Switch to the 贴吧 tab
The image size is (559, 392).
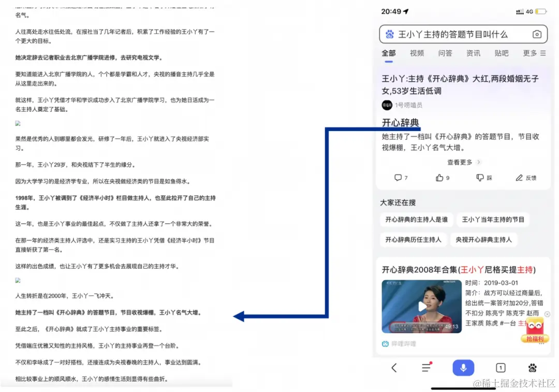tap(501, 53)
